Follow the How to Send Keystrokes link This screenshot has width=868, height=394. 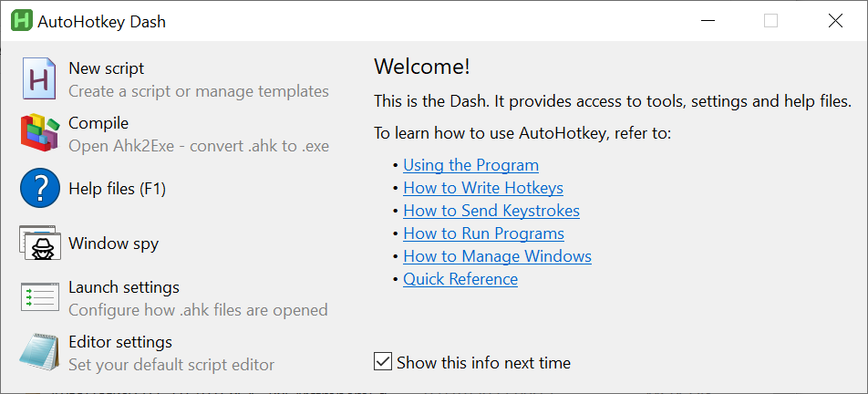(491, 211)
